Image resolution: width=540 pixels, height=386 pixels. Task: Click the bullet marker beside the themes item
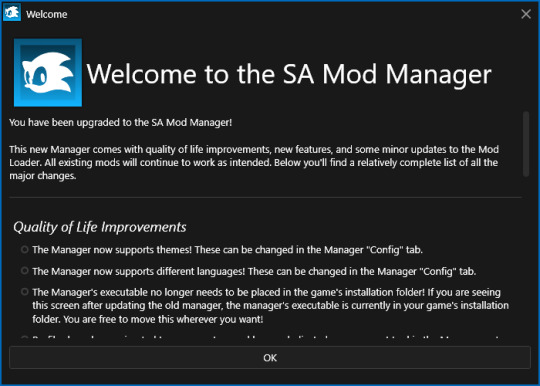24,249
